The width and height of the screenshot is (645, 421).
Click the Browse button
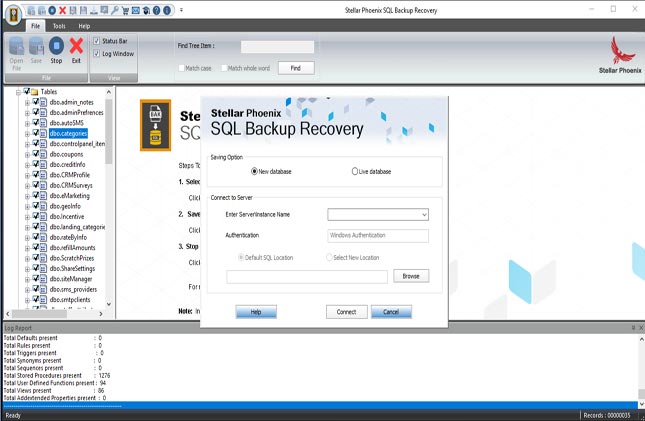(x=411, y=276)
